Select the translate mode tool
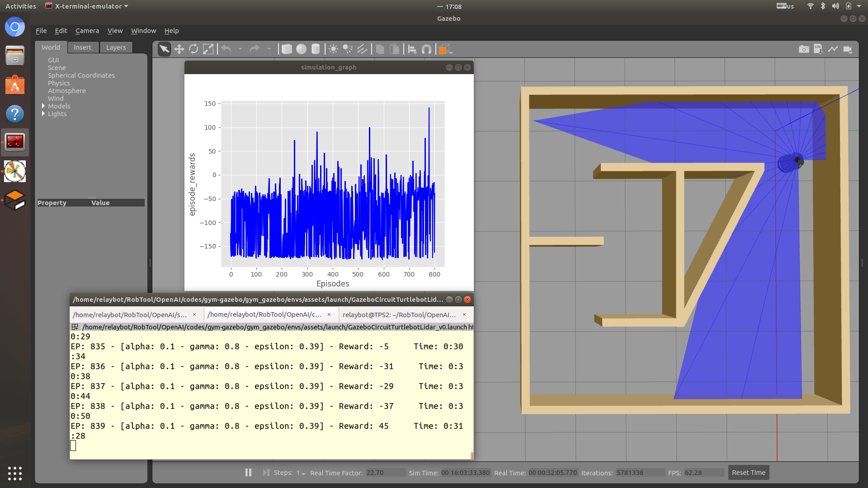Screen dimensions: 868x488 point(179,49)
